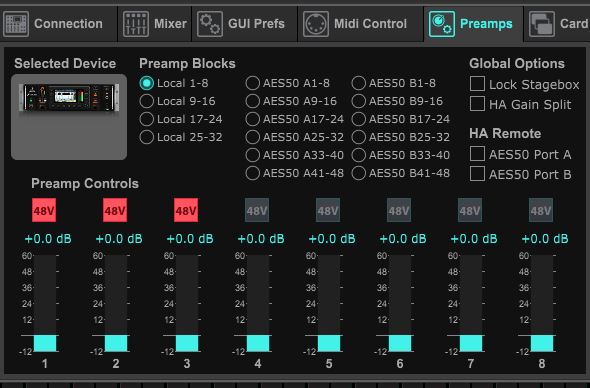Select AES50 A33-40 preamp block
This screenshot has width=590, height=388.
coord(252,155)
